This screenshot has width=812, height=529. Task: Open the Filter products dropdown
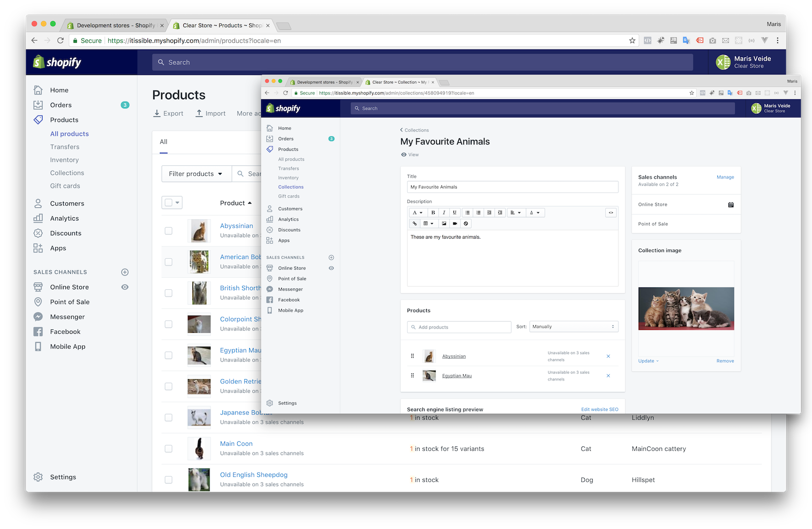pyautogui.click(x=195, y=173)
